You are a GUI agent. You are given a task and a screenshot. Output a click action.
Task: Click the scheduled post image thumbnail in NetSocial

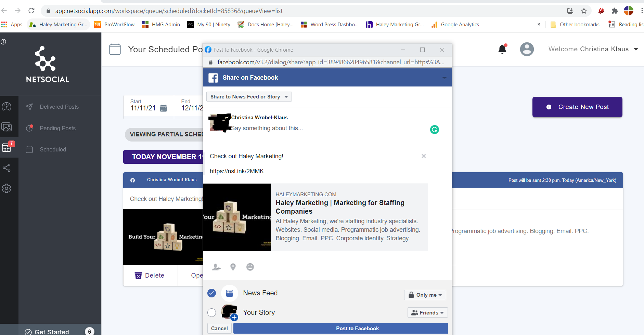coord(163,237)
